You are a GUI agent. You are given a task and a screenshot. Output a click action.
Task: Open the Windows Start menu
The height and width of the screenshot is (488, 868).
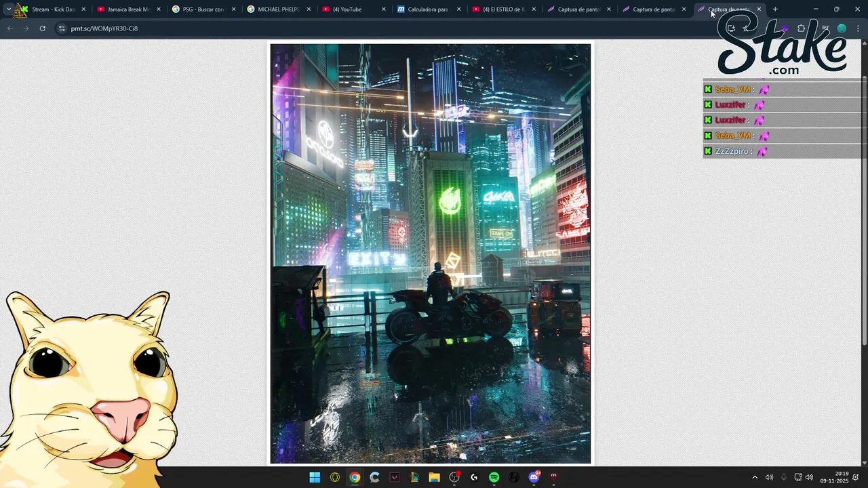[x=315, y=477]
